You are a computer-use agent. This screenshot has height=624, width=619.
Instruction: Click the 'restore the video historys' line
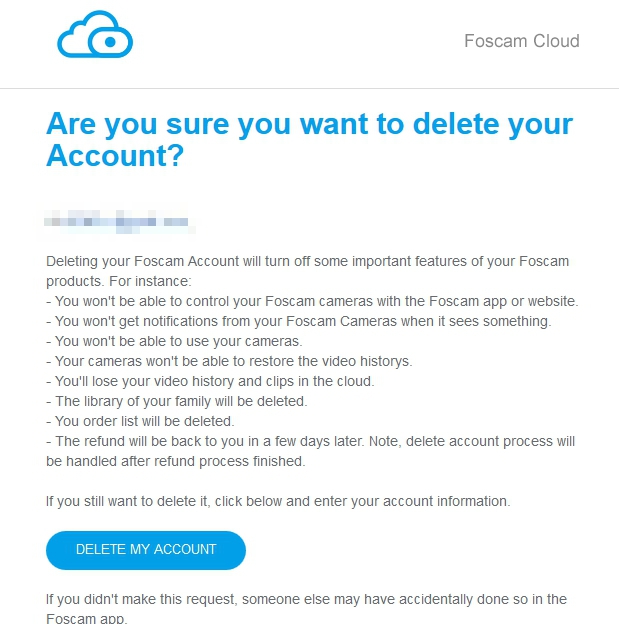tap(229, 361)
